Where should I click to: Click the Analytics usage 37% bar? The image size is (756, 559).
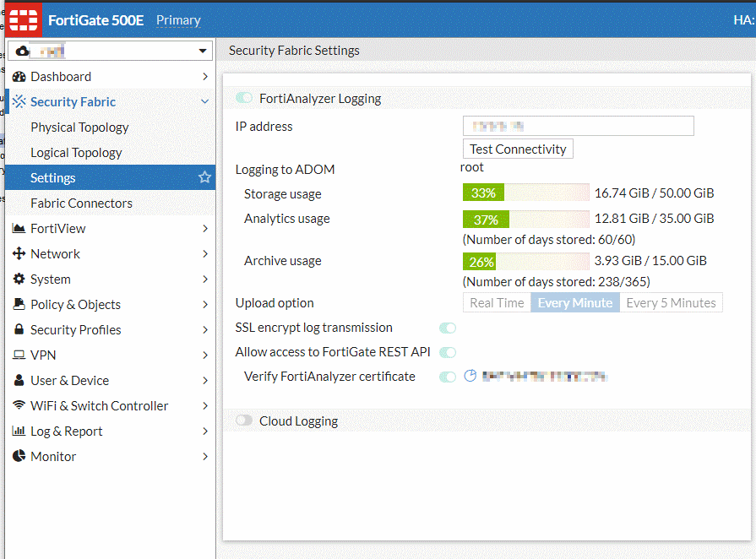525,220
